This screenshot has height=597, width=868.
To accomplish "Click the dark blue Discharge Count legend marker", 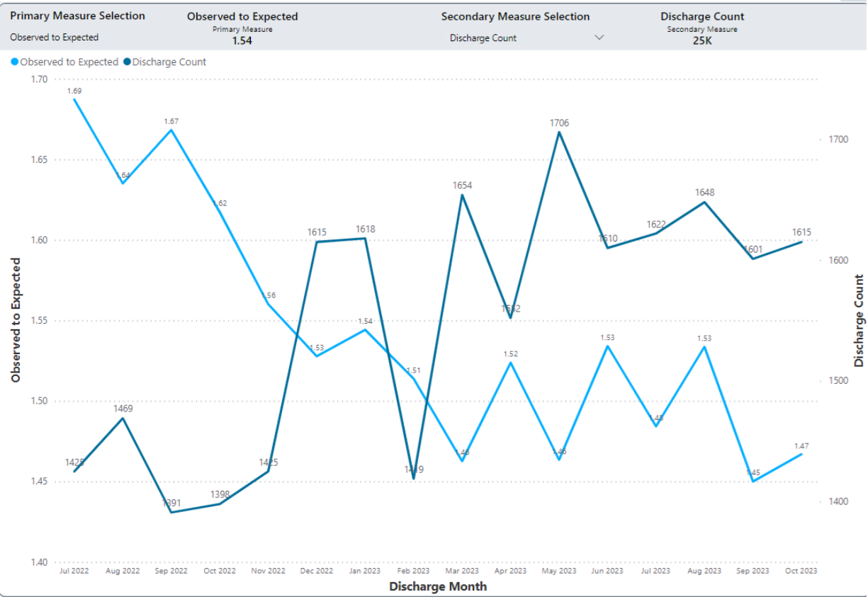I will 127,62.
